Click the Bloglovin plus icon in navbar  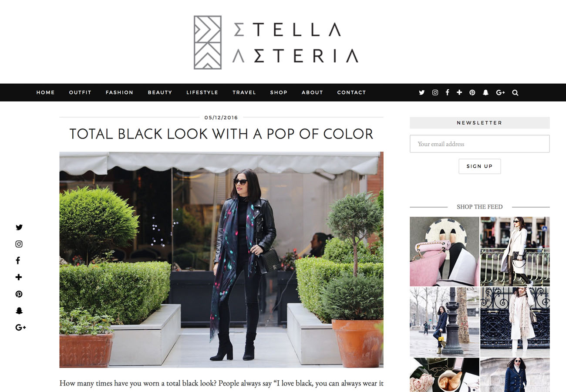[x=459, y=92]
